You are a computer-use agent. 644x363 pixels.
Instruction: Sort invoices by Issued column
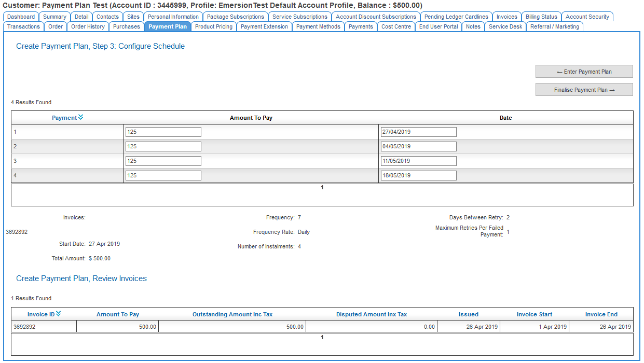pyautogui.click(x=468, y=314)
